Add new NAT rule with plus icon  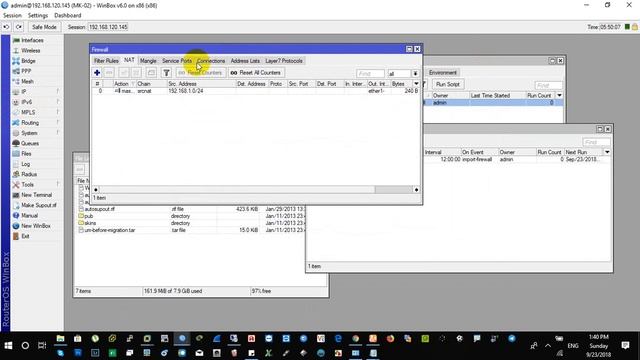point(97,73)
